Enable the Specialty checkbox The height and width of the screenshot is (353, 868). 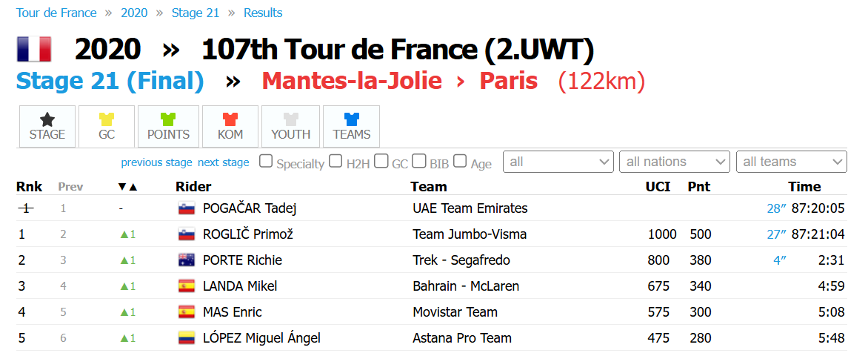pos(267,161)
